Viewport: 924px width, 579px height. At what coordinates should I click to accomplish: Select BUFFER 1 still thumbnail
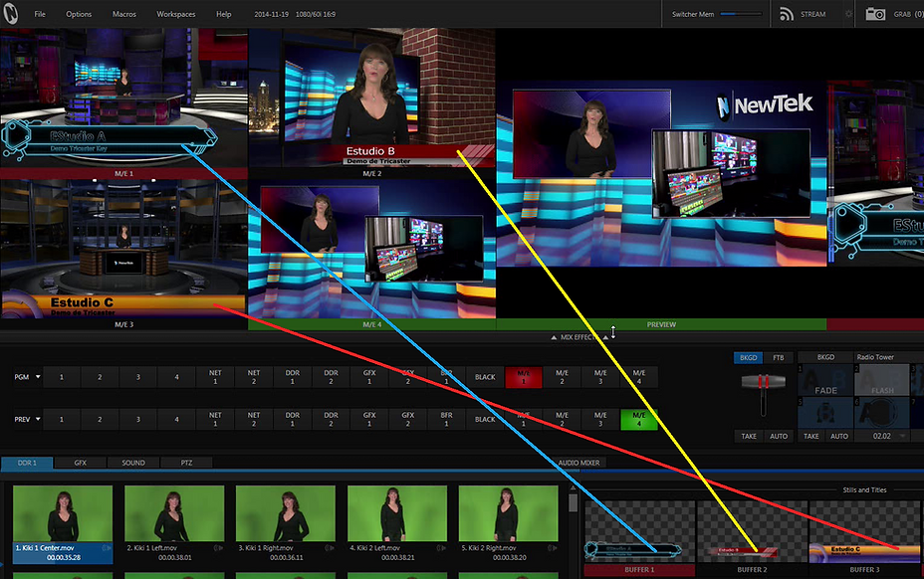639,532
